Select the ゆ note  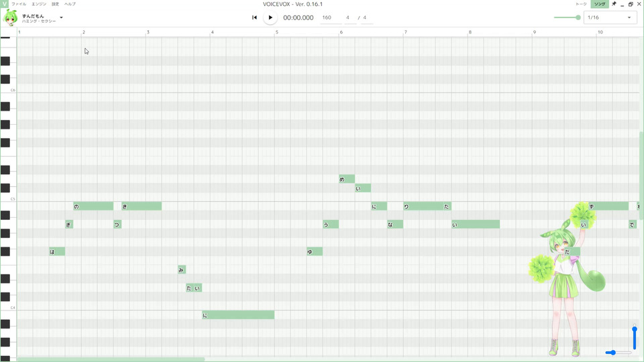[x=315, y=251]
